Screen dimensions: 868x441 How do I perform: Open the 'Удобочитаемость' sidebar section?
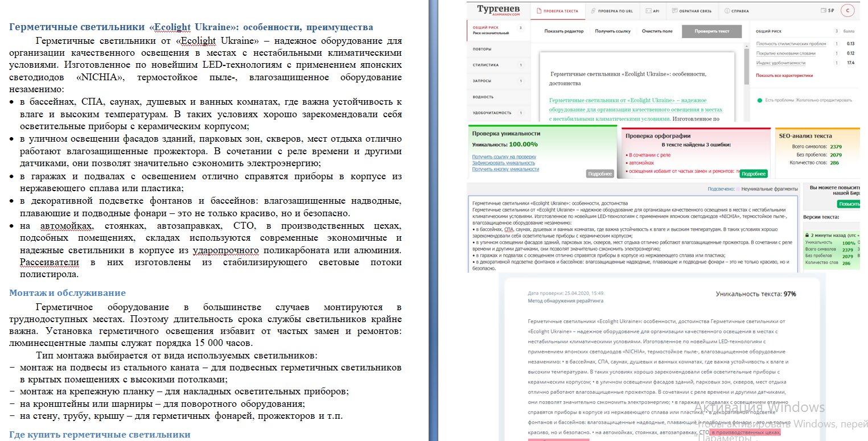point(498,113)
